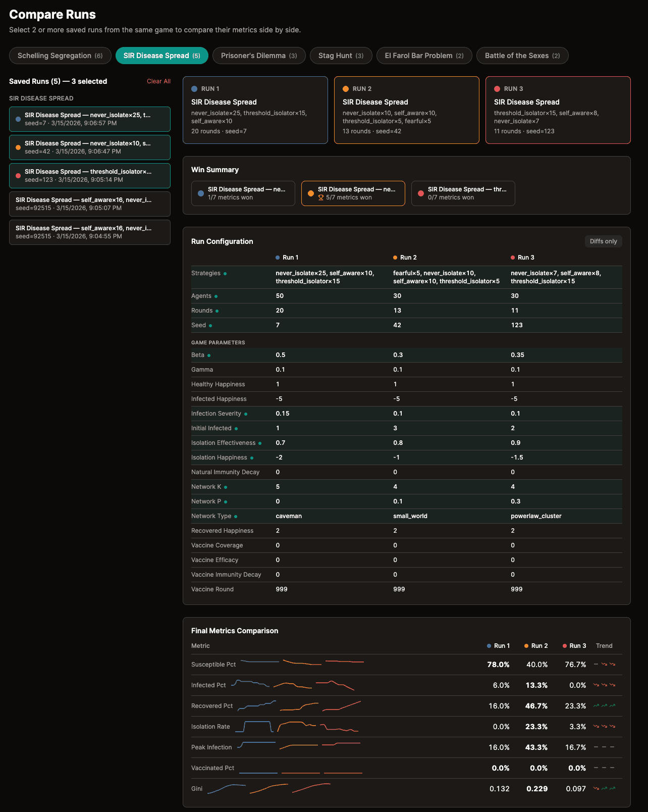This screenshot has width=648, height=812.
Task: Select El Farol Bar Problem tab
Action: [x=424, y=56]
